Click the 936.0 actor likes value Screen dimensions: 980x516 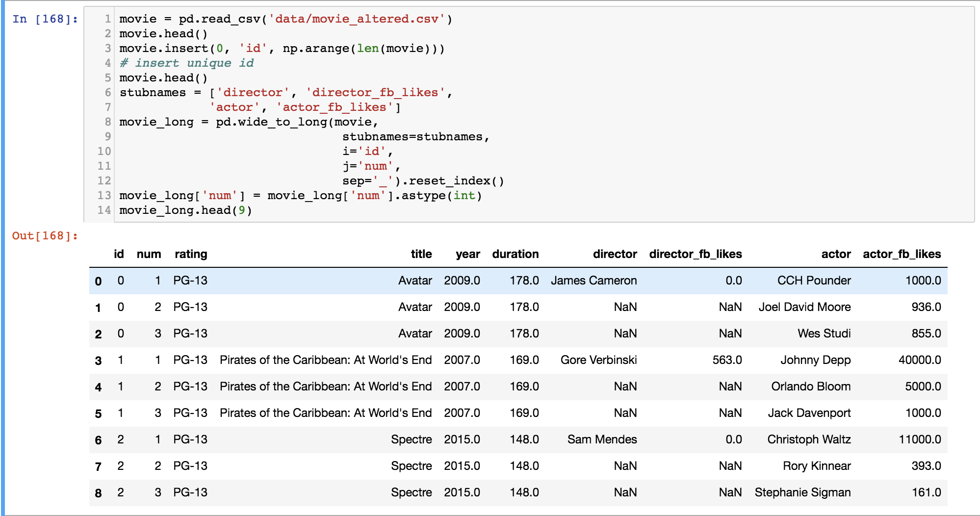tap(927, 307)
